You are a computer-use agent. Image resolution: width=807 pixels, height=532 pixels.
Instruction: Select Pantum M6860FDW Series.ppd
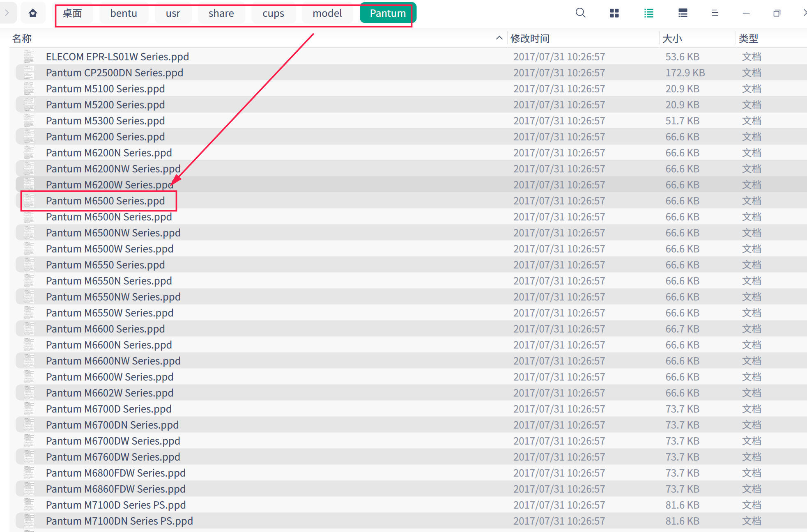pos(116,489)
